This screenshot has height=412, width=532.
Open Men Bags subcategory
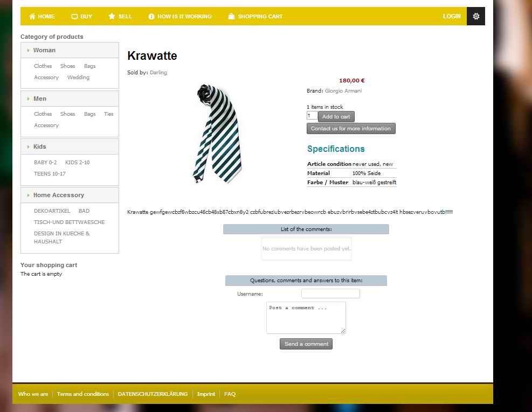tap(90, 114)
